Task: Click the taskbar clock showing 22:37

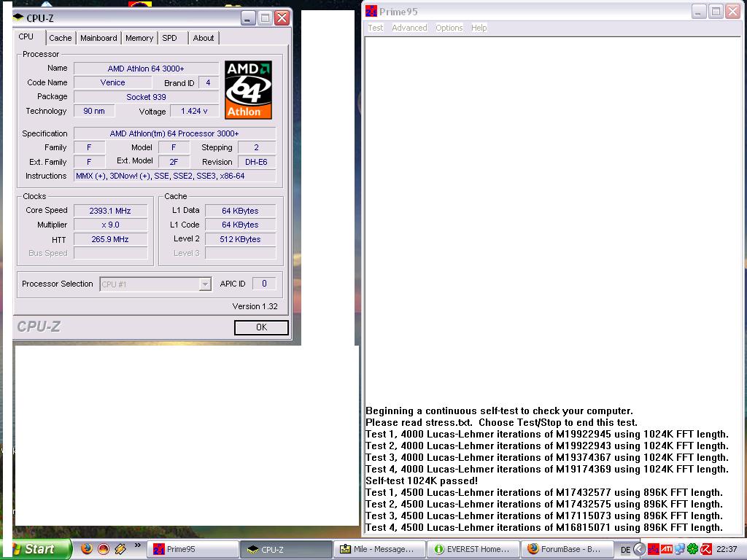Action: pyautogui.click(x=727, y=549)
